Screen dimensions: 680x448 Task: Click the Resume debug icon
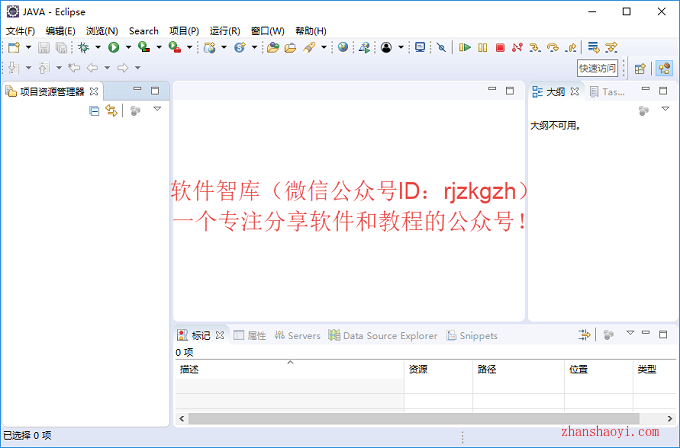click(465, 47)
